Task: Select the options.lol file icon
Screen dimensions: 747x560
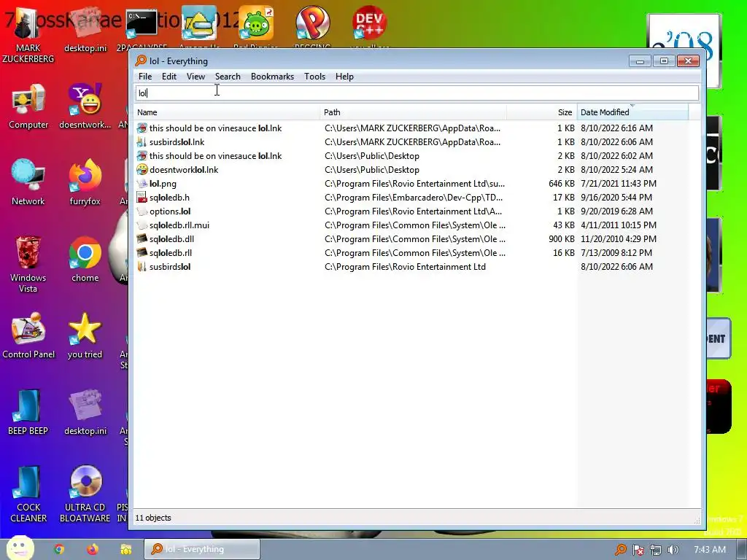Action: [142, 211]
